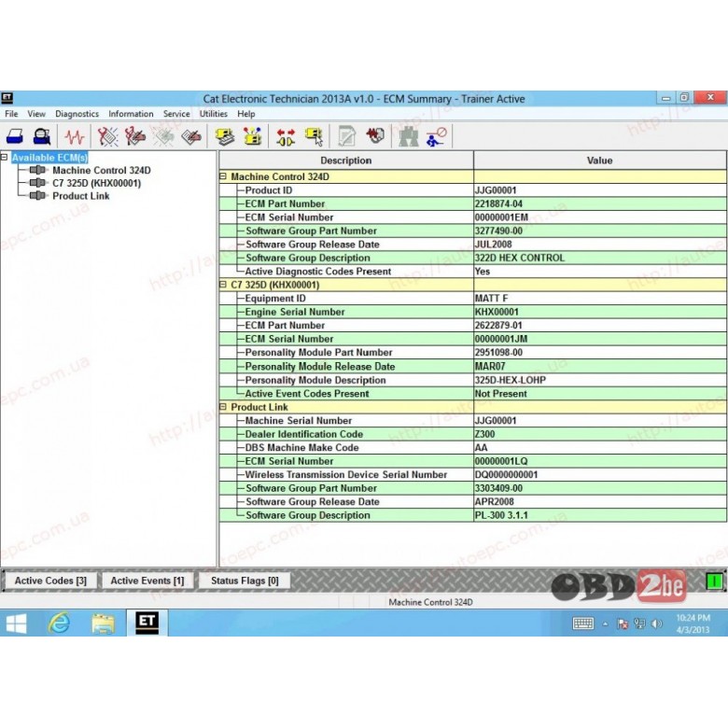Click Product ID value JJG00001
Screen dimensions: 728x728
coord(496,190)
